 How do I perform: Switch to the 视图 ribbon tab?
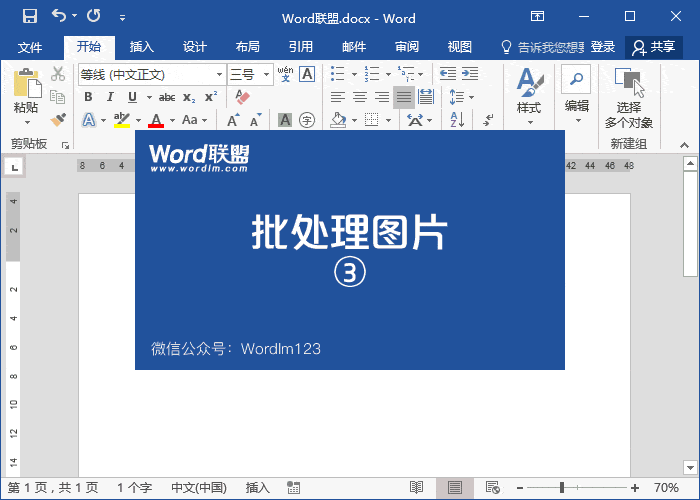click(x=459, y=46)
